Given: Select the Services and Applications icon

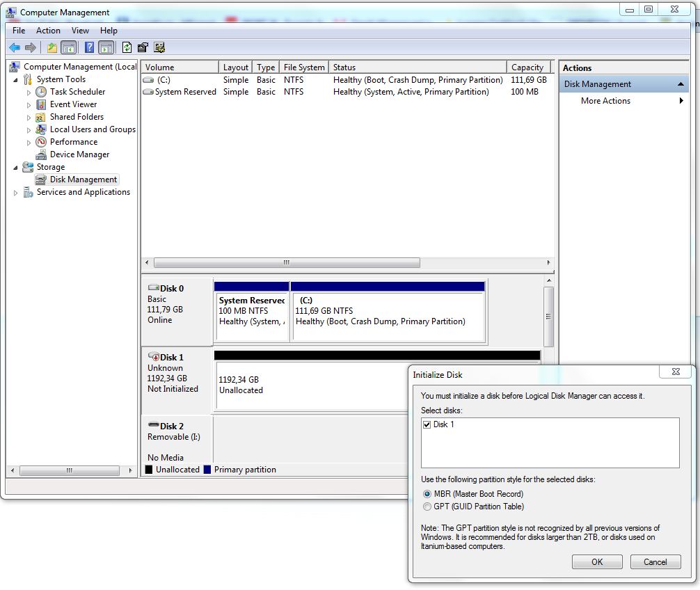Looking at the screenshot, I should tap(28, 192).
